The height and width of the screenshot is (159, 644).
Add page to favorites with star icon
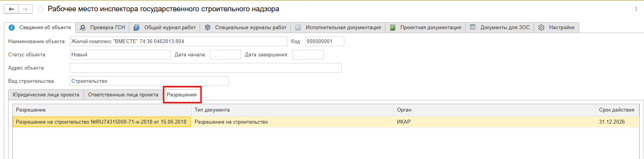pyautogui.click(x=40, y=9)
